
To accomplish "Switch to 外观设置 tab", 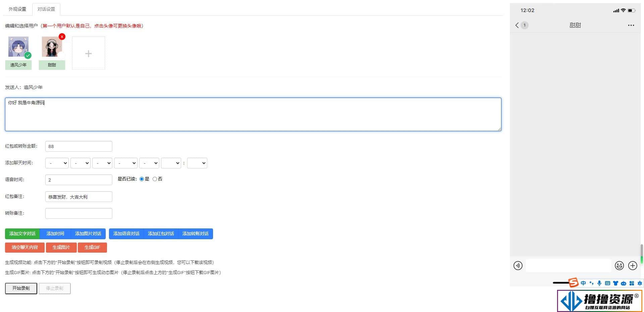I will click(x=17, y=9).
